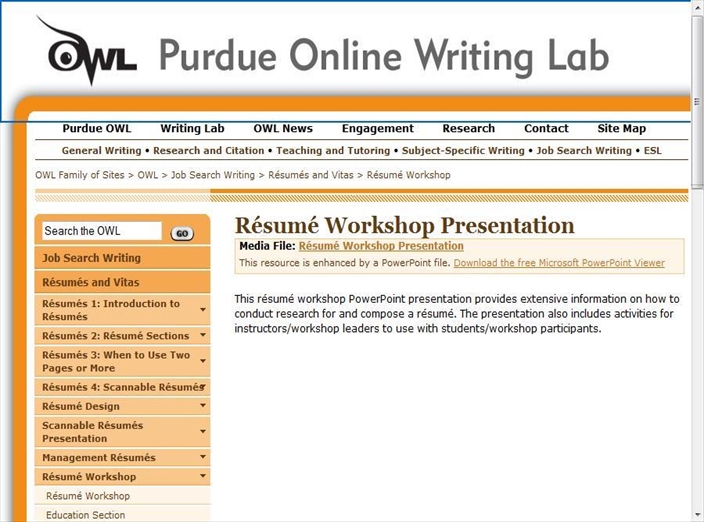Click Job Search Writing breadcrumb link

point(213,175)
